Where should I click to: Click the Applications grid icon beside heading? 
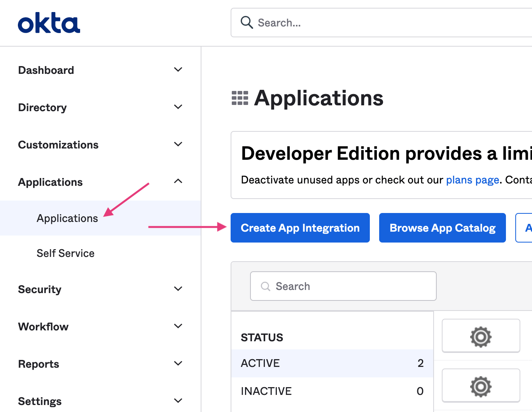click(x=240, y=98)
